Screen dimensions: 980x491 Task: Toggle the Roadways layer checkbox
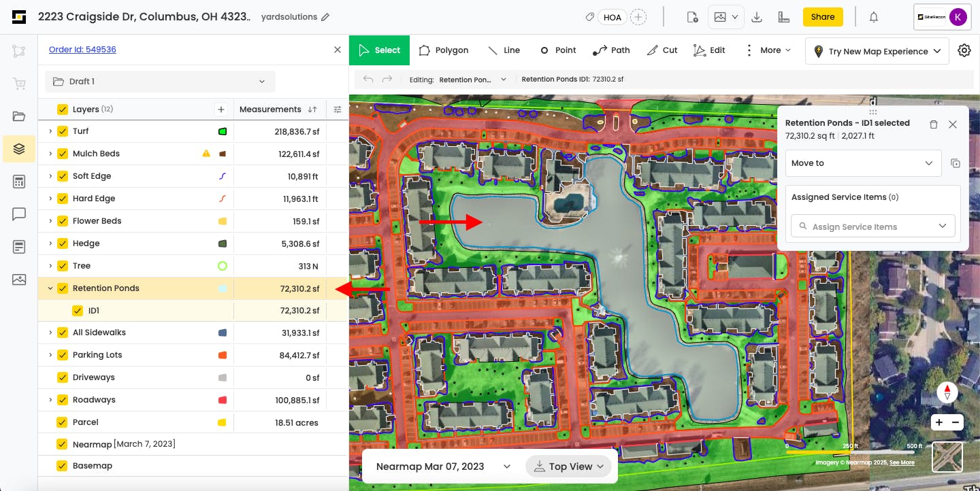point(63,400)
